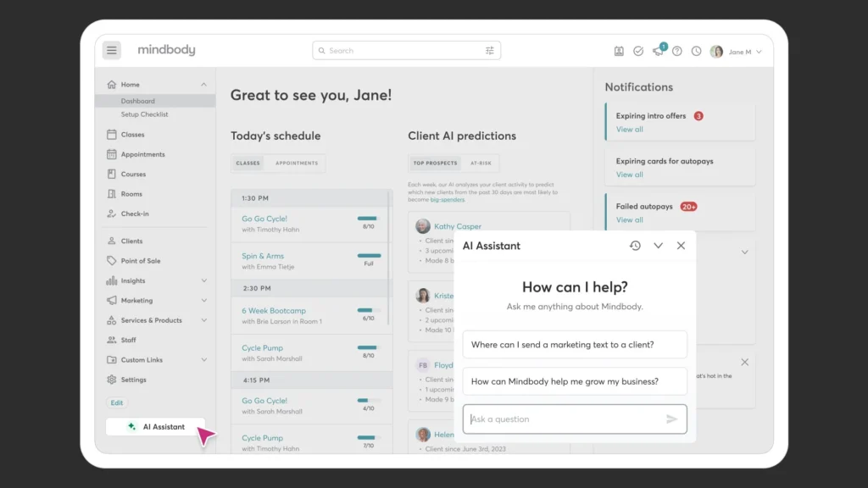Choose the grow my business suggestion
Viewport: 868px width, 488px height.
coord(575,382)
